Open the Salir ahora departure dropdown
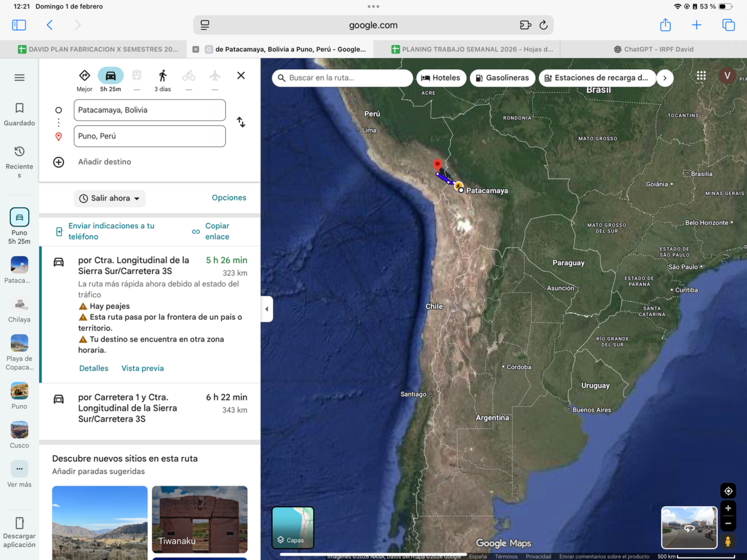Viewport: 747px width, 560px height. (110, 198)
